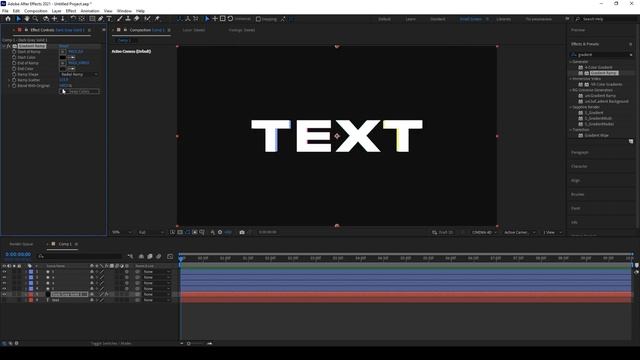
Task: Toggle the Gradient Ramp fx effect switch
Action: 9,46
